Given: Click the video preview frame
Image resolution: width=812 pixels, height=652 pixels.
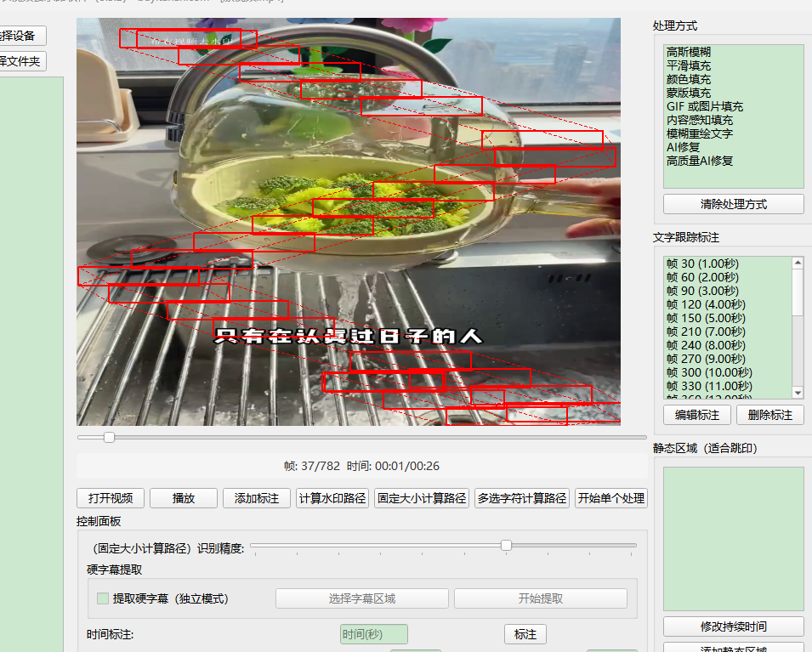Looking at the screenshot, I should click(349, 222).
